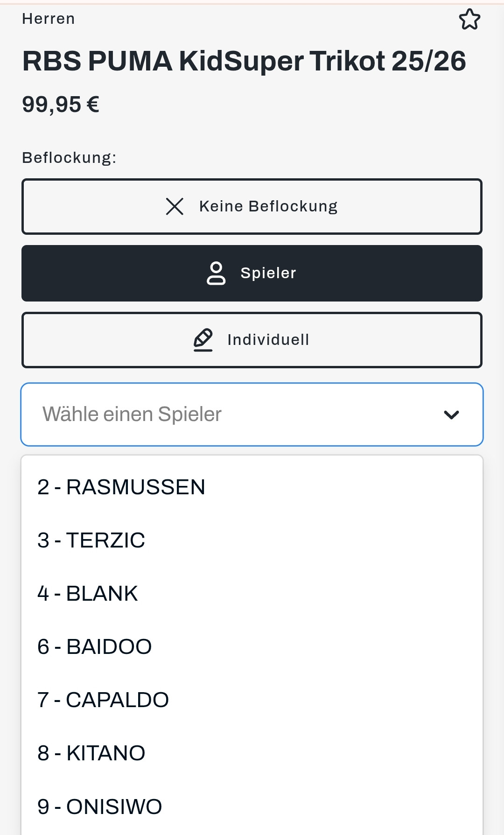
Task: Choose 6 - BAIDOO player
Action: pos(95,647)
